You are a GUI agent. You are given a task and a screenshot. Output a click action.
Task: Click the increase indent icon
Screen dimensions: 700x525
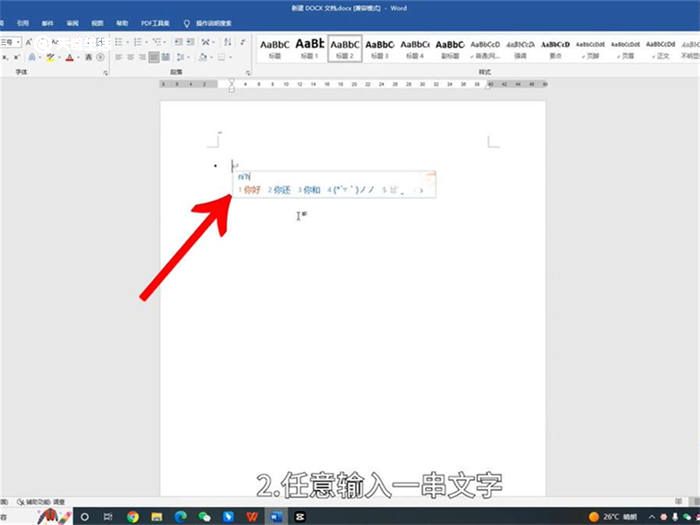click(190, 42)
